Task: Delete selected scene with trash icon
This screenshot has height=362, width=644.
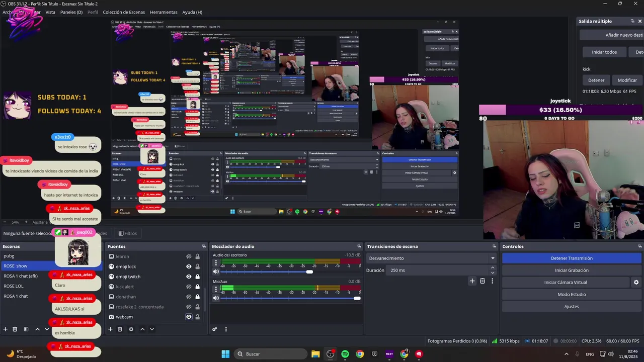Action: [15, 329]
